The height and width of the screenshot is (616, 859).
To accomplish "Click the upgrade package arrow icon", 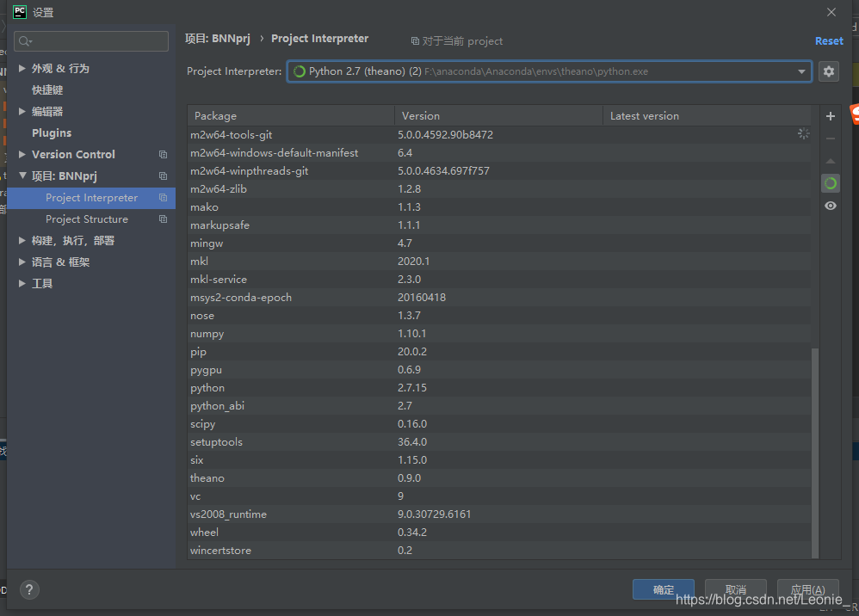I will click(831, 161).
